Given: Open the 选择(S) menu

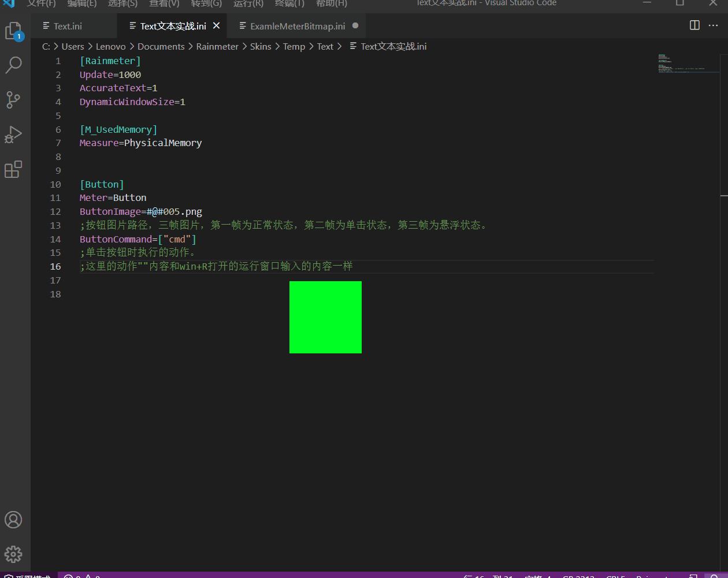Looking at the screenshot, I should [123, 3].
